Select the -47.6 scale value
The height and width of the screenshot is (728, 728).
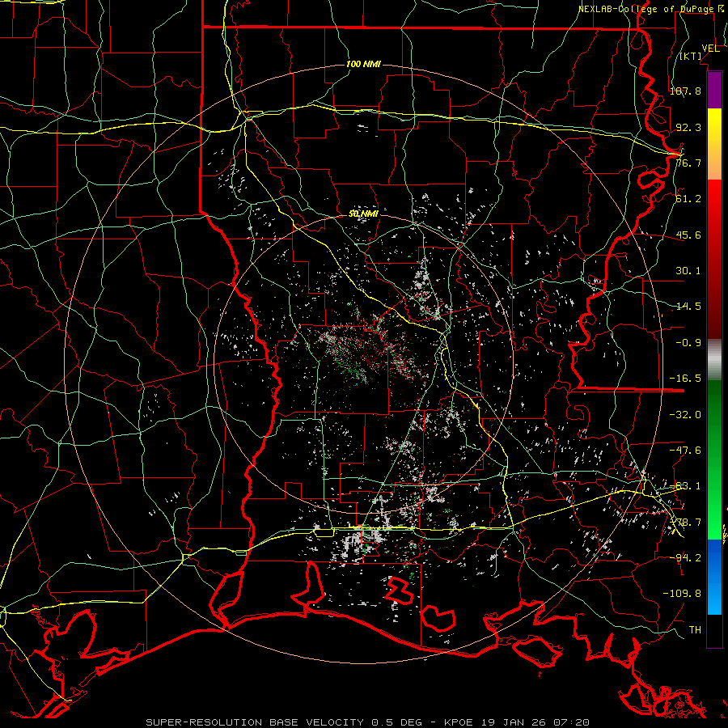[x=685, y=451]
